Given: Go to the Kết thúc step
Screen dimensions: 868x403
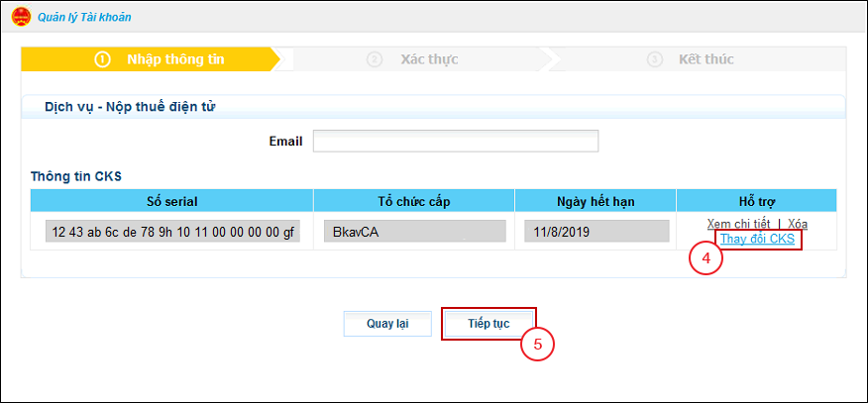Looking at the screenshot, I should coord(705,59).
